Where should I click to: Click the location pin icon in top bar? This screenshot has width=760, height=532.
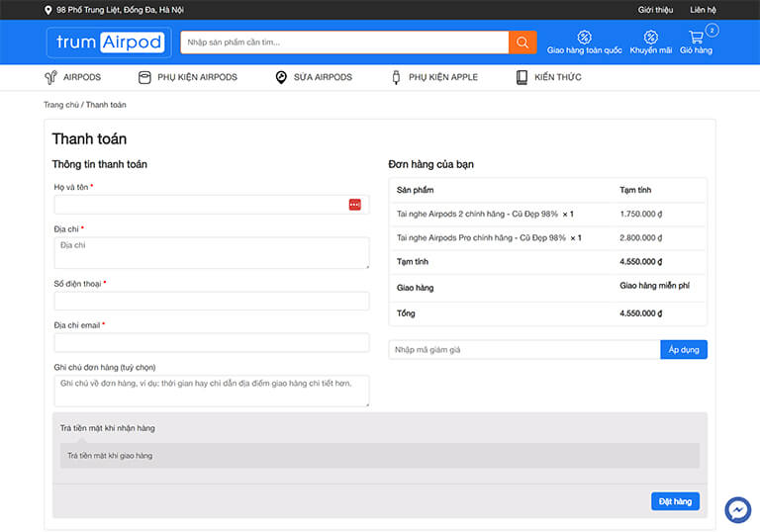point(48,10)
